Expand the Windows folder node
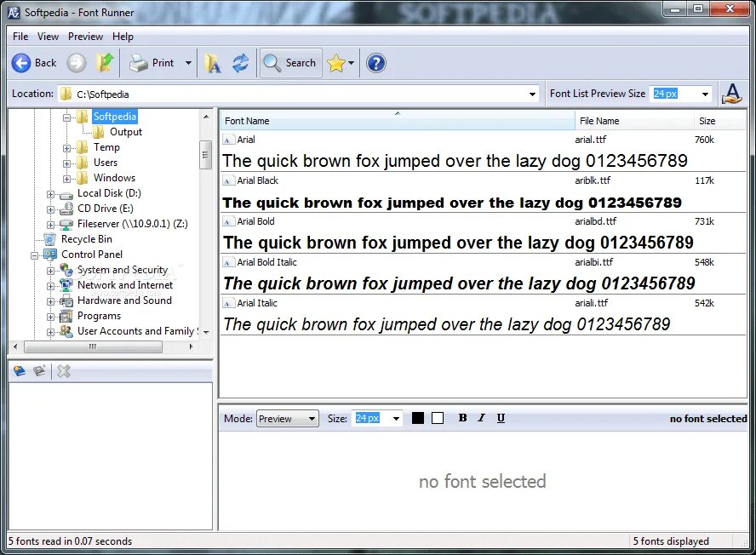The image size is (756, 555). pyautogui.click(x=66, y=179)
